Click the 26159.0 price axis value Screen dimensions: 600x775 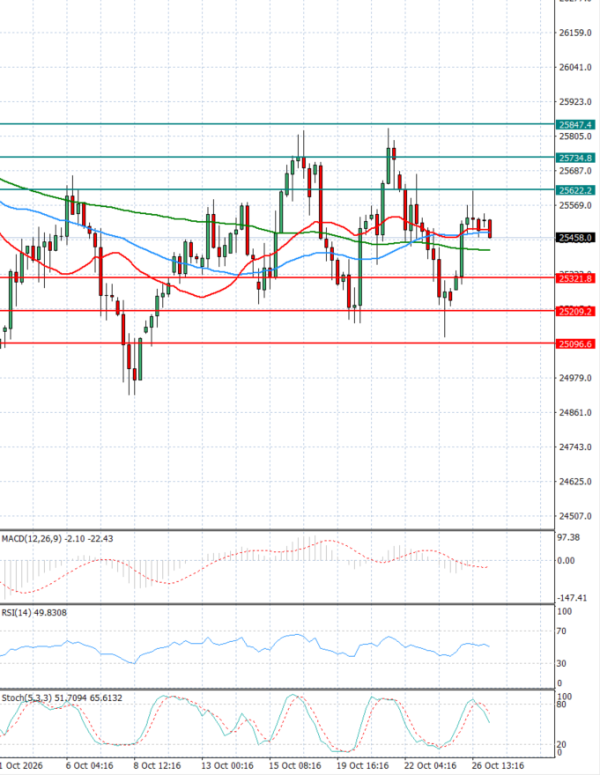(x=575, y=33)
